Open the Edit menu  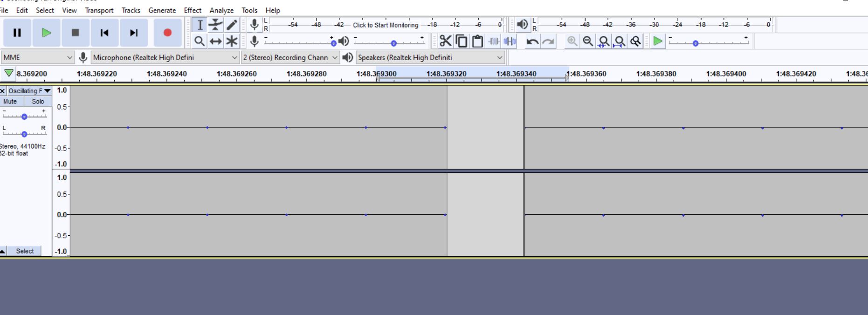coord(22,10)
